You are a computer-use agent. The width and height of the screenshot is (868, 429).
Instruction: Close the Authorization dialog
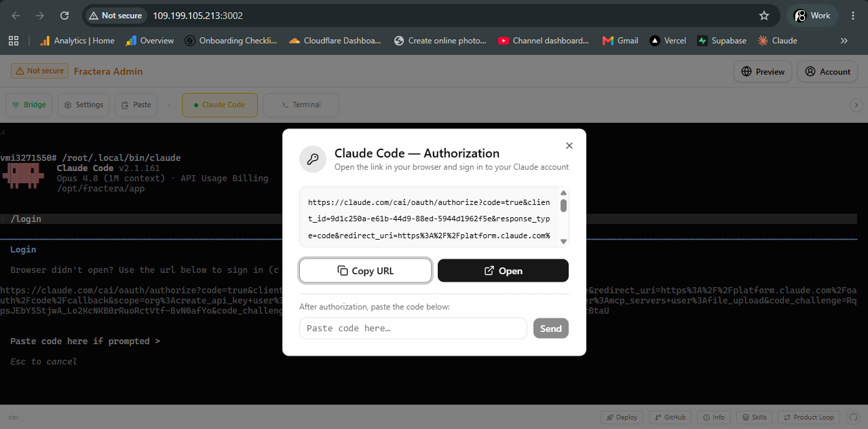point(569,145)
